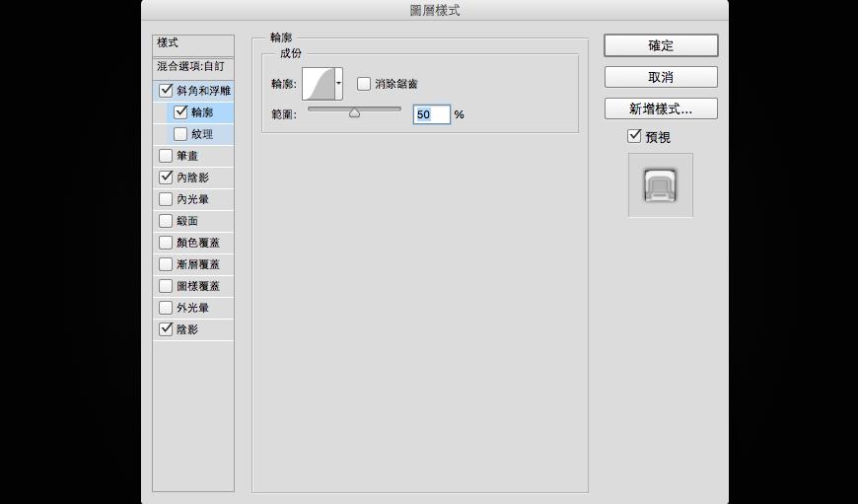Select the 顏色覆蓋 style label
The width and height of the screenshot is (858, 504).
tap(198, 243)
